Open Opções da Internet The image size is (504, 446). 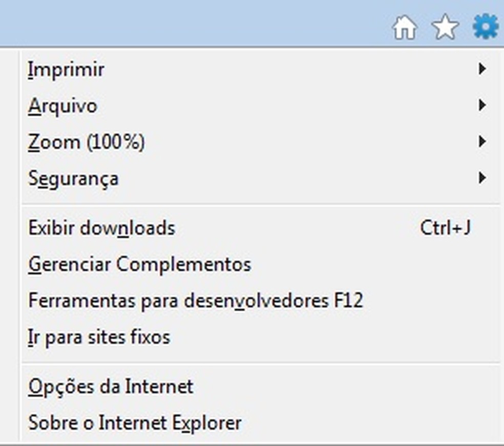(x=111, y=387)
